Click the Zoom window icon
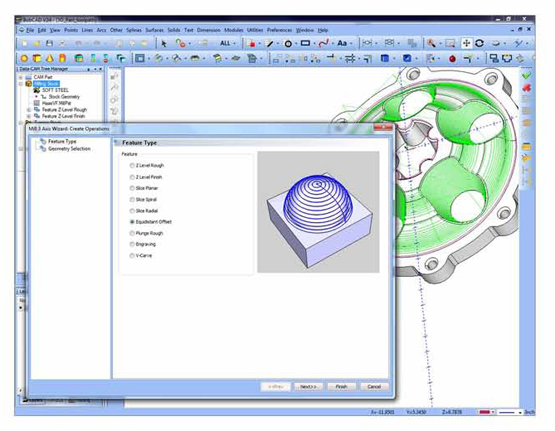 click(450, 43)
